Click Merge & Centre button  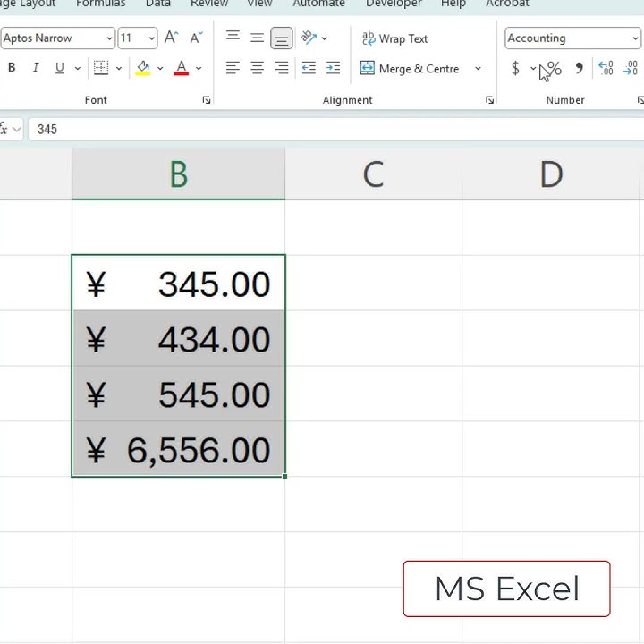click(x=411, y=68)
